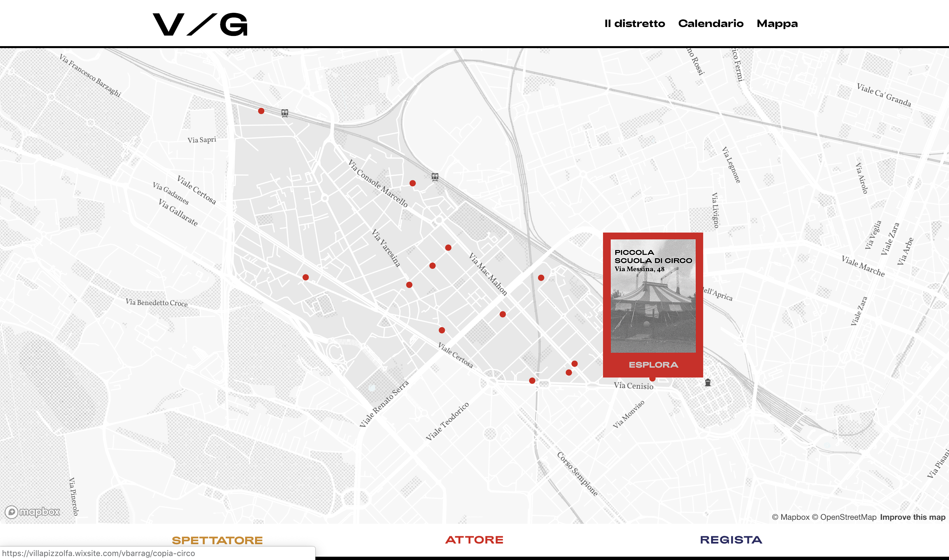The width and height of the screenshot is (949, 560).
Task: Select the red marker below the Via Mac Mahon label
Action: (x=503, y=314)
